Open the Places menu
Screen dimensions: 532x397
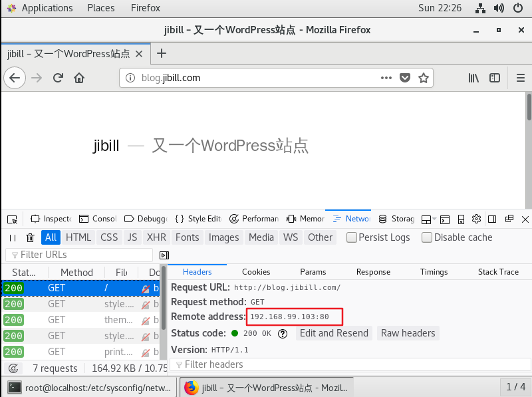(x=101, y=8)
